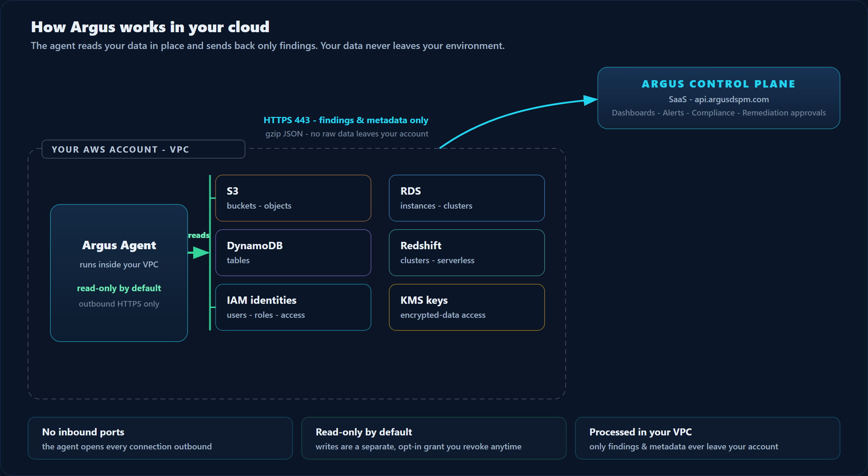This screenshot has width=868, height=476.
Task: Click 'only findings & metadata ever leave' text
Action: [x=684, y=447]
